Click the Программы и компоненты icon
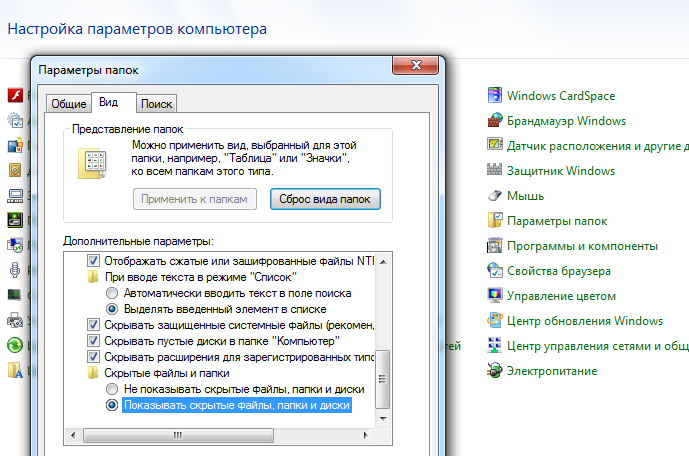The width and height of the screenshot is (689, 456). point(494,246)
